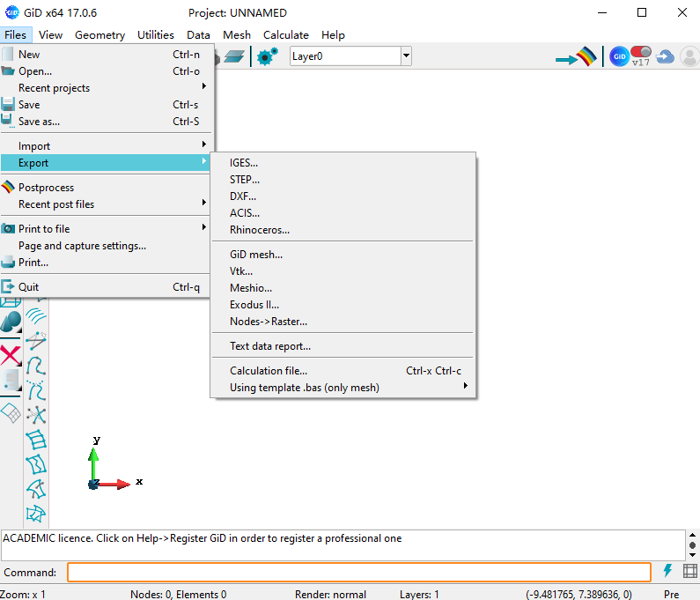The image size is (700, 600).
Task: Click the blue GiD round logo icon
Action: pos(619,56)
